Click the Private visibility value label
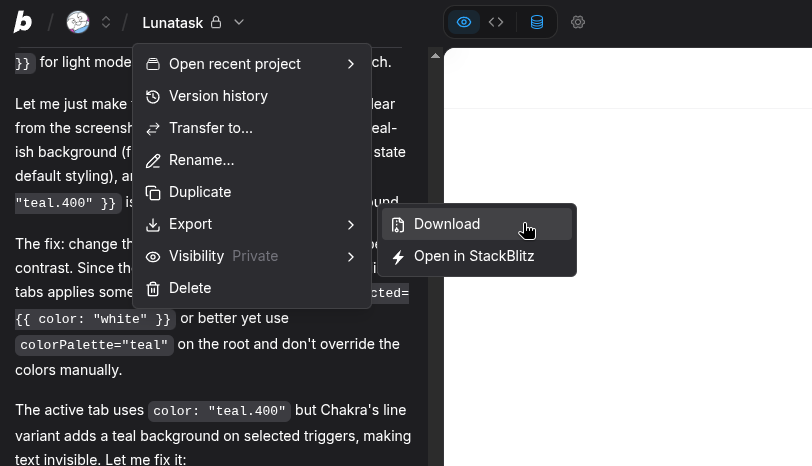This screenshot has height=466, width=812. 255,256
